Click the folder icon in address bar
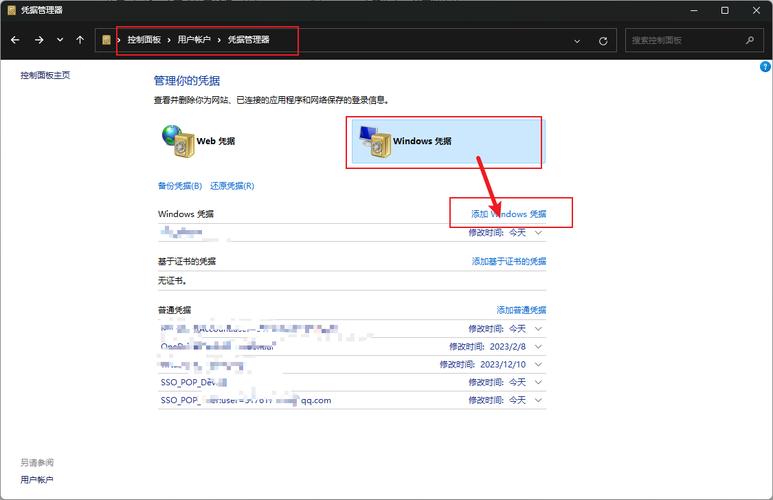Screen dimensions: 773x500 106,40
